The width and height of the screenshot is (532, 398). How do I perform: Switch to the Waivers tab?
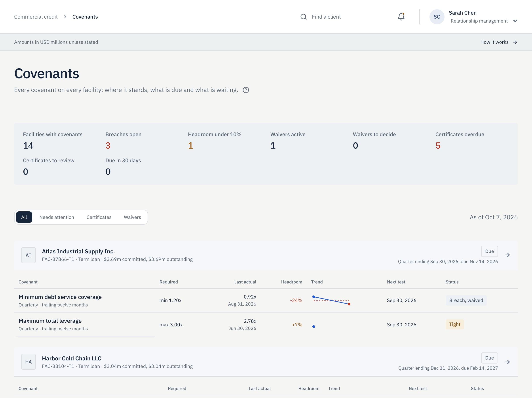(x=132, y=217)
